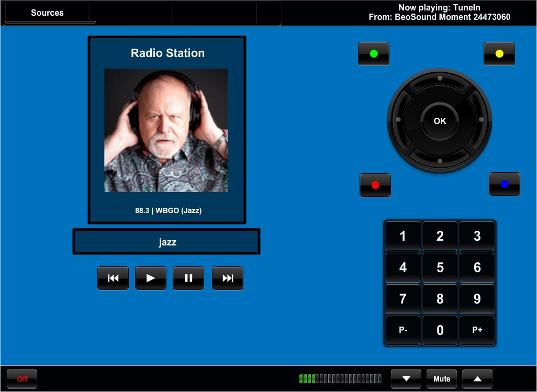Open the Sources tab
The width and height of the screenshot is (537, 392).
[47, 13]
